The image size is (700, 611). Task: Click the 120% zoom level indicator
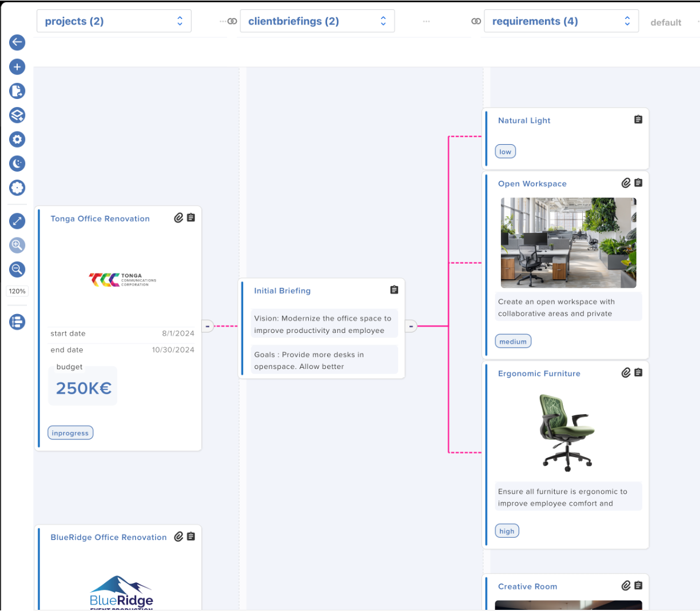[17, 291]
